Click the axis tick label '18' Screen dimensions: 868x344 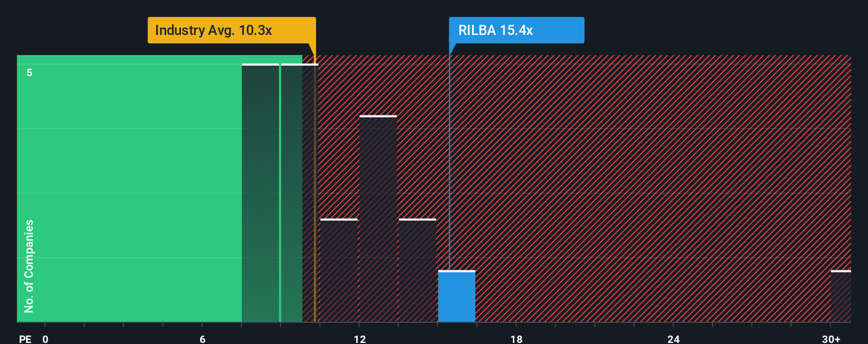point(517,339)
